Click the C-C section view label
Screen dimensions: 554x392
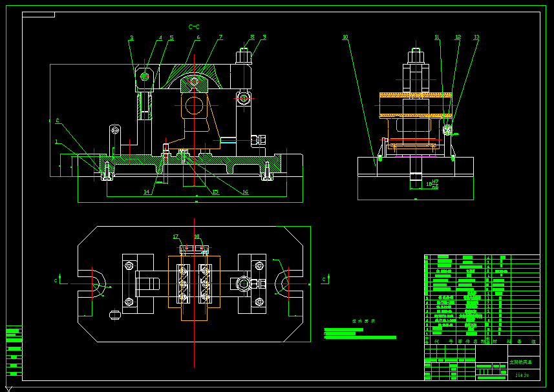194,27
